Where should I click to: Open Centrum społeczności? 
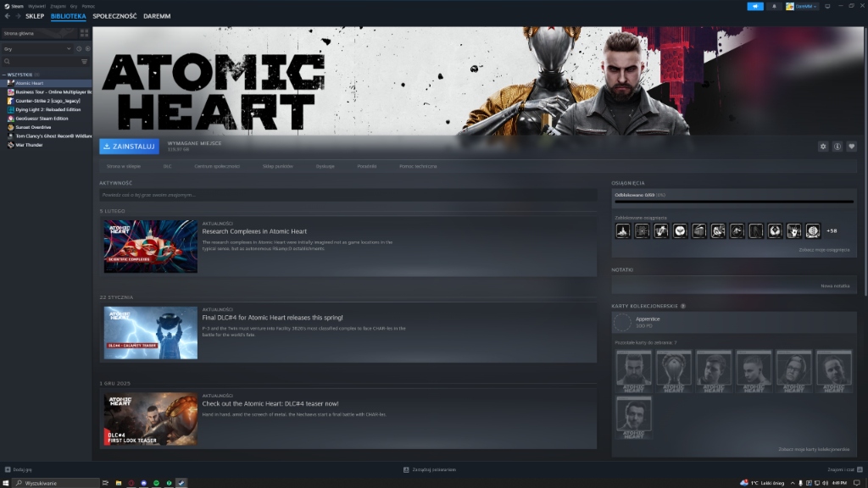[x=217, y=166]
